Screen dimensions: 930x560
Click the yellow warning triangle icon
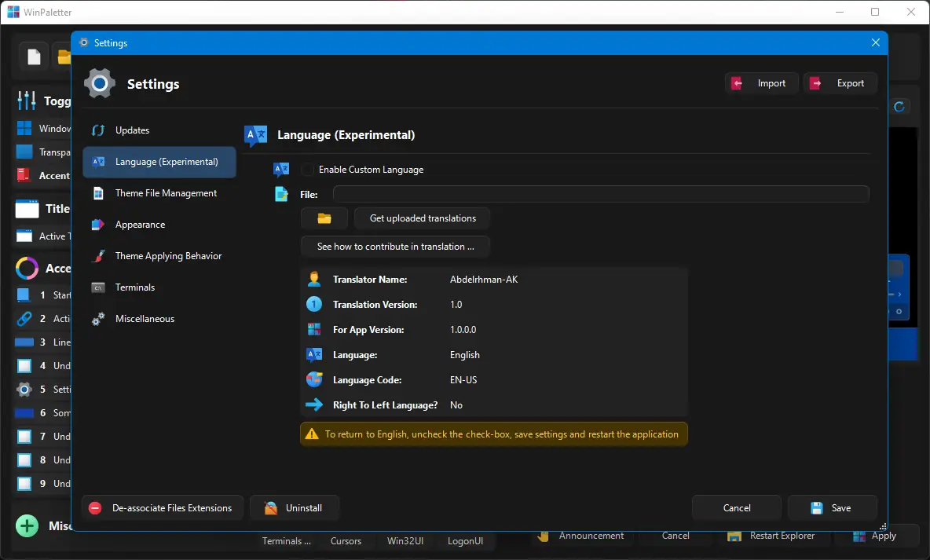311,434
